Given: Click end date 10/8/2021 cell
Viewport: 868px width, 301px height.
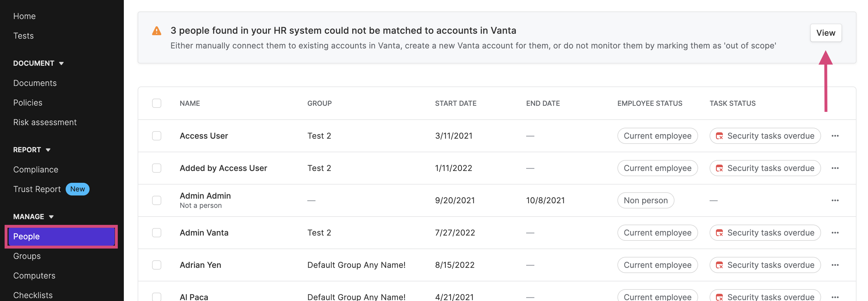Looking at the screenshot, I should click(x=545, y=200).
